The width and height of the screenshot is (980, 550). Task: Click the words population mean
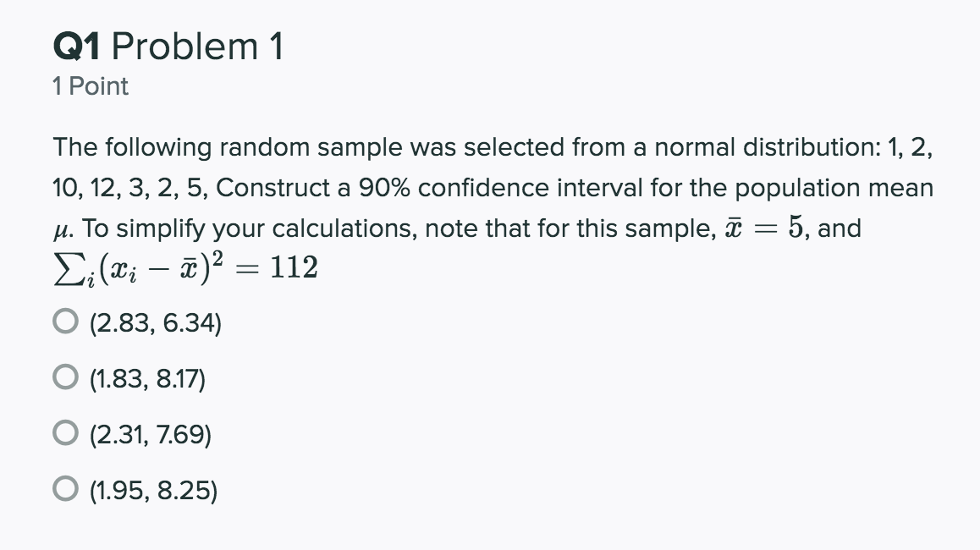pos(834,188)
